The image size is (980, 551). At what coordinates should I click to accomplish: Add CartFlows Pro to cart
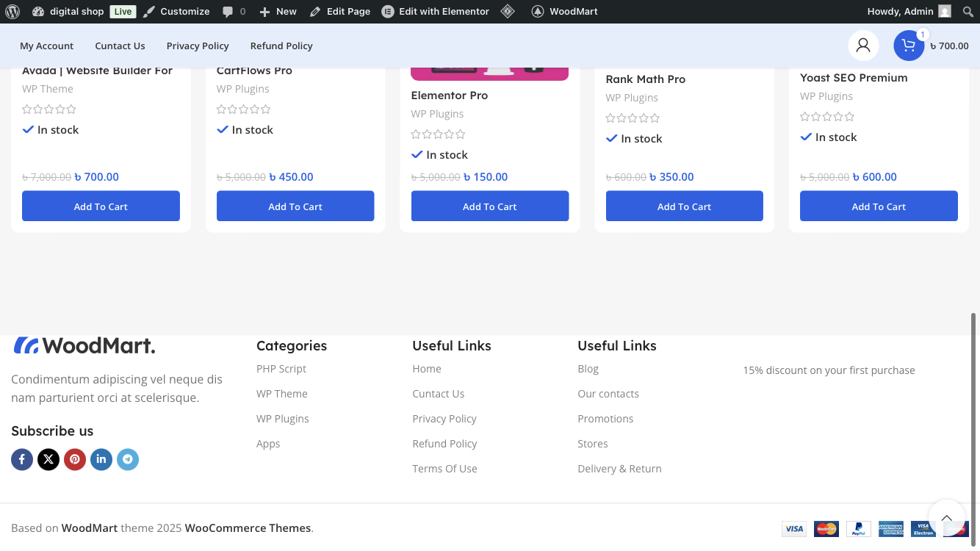pos(295,206)
